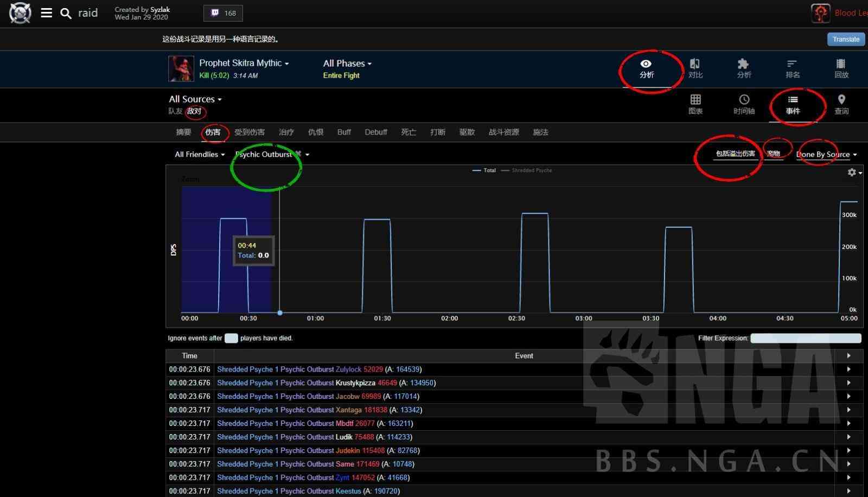The width and height of the screenshot is (868, 497).
Task: Expand the Prophet Skitra Mythic dropdown
Action: coord(244,63)
